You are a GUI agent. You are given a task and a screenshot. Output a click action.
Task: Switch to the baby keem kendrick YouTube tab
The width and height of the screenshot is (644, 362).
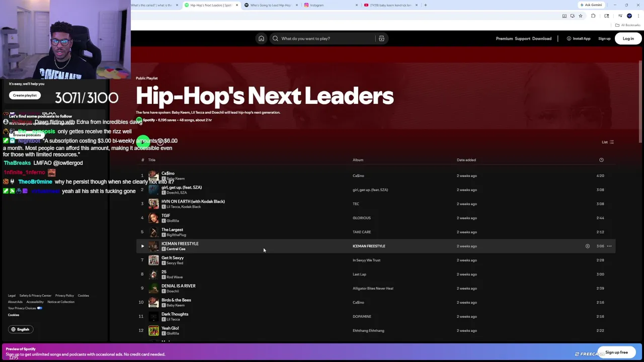(x=391, y=5)
